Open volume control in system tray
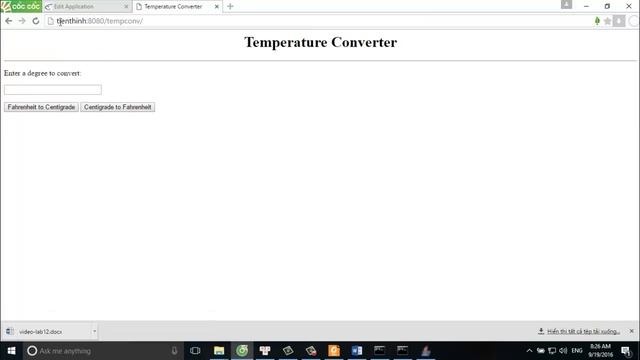The image size is (640, 360). pos(563,351)
